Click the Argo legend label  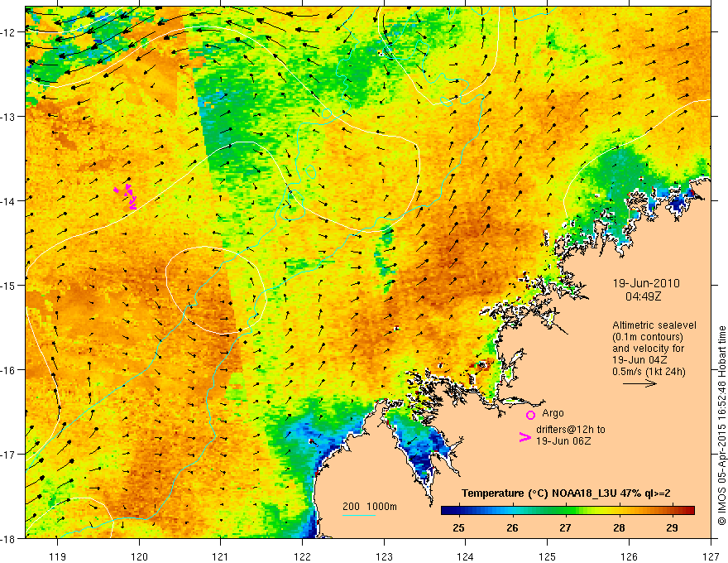click(x=553, y=413)
